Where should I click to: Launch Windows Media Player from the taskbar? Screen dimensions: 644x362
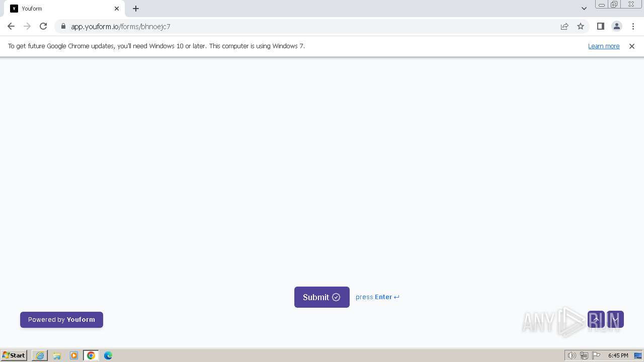tap(74, 355)
